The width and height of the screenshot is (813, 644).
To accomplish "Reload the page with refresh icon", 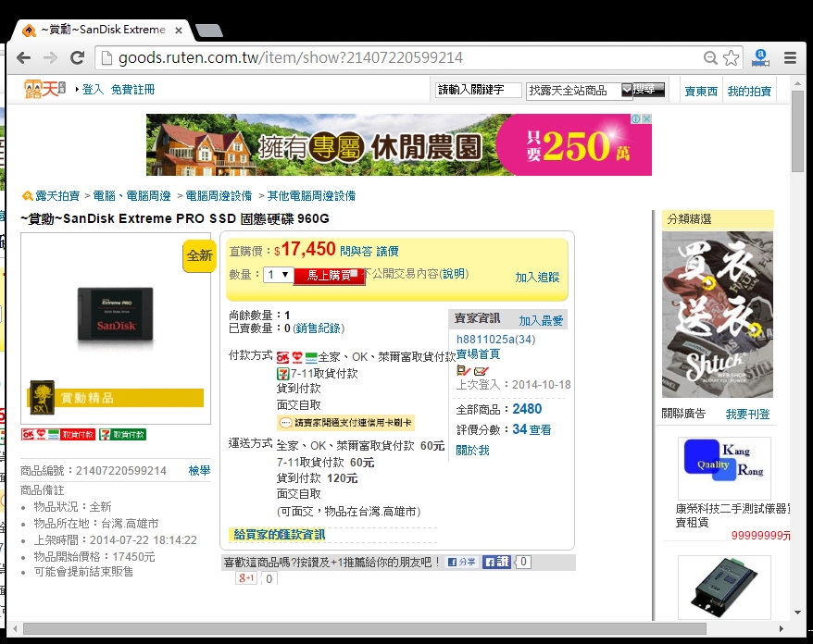I will [x=77, y=58].
